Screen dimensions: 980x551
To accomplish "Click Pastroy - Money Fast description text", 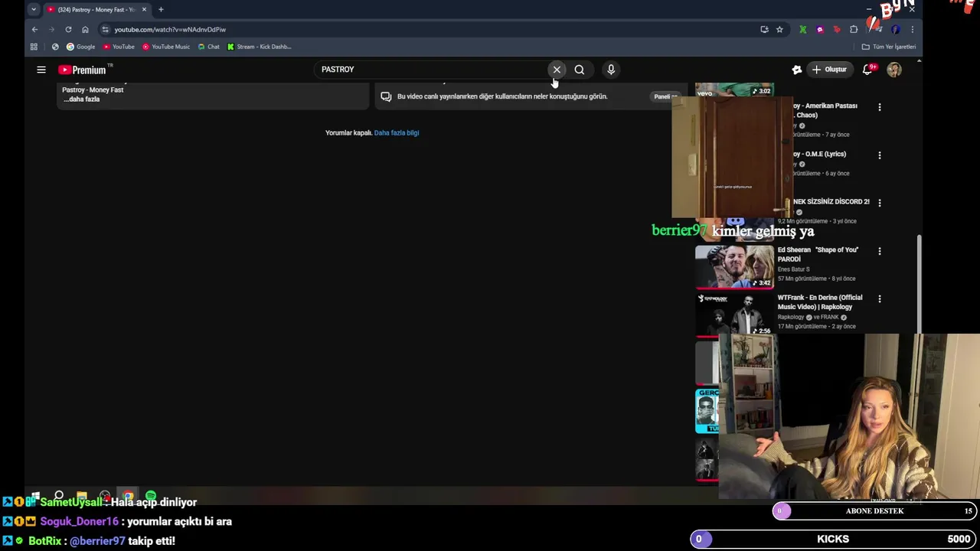I will [x=93, y=90].
